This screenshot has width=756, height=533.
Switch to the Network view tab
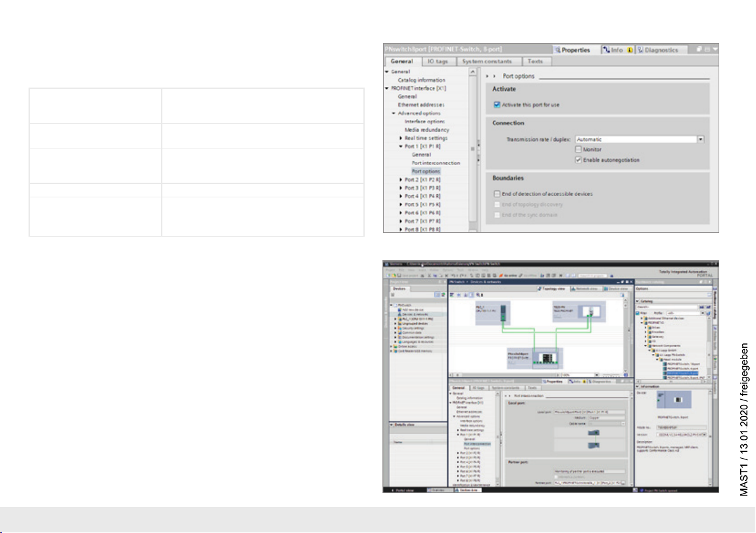pyautogui.click(x=585, y=288)
